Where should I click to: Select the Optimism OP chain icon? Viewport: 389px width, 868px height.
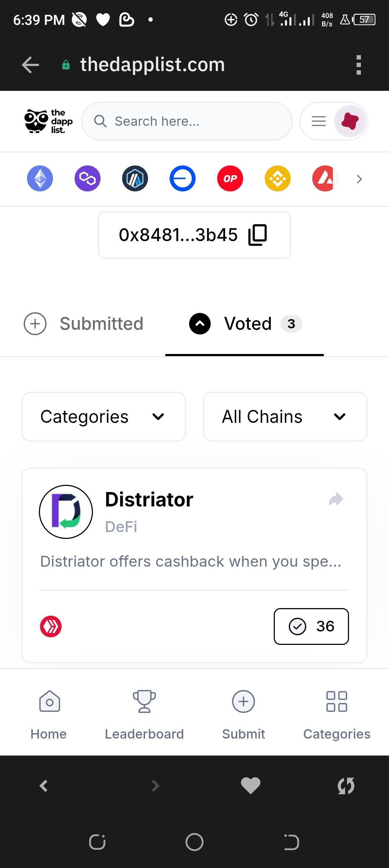(230, 178)
